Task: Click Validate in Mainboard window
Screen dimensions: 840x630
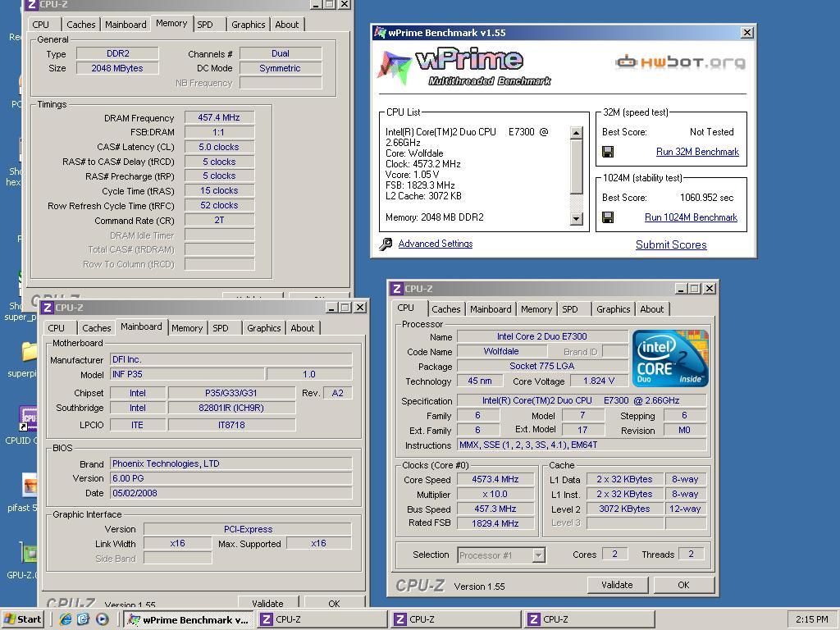Action: (x=268, y=603)
